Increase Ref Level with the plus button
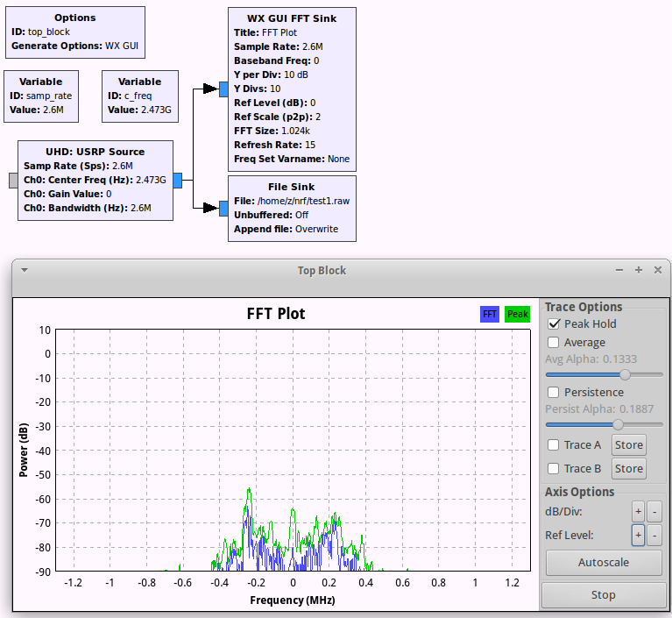The width and height of the screenshot is (672, 618). point(638,536)
